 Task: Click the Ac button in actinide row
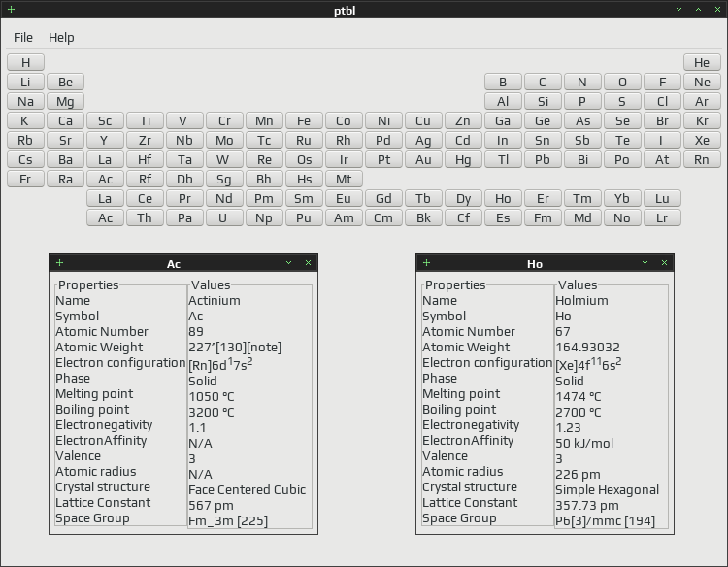coord(106,217)
